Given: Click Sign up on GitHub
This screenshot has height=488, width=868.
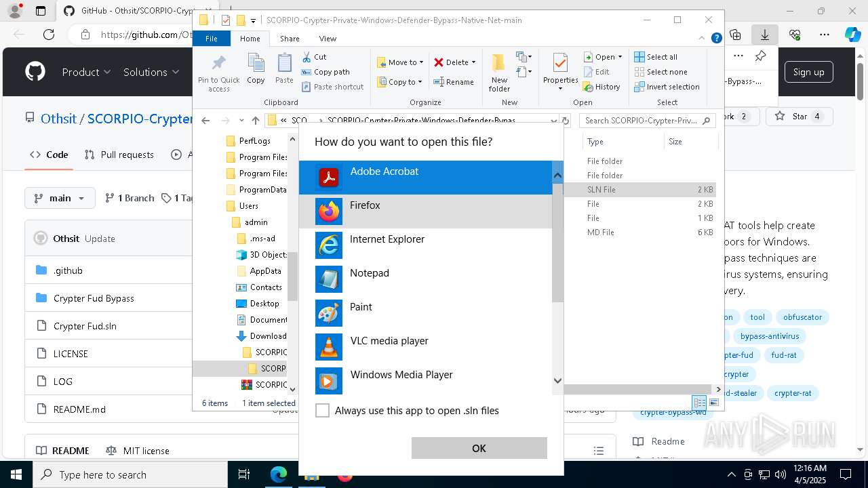Looking at the screenshot, I should (x=808, y=72).
